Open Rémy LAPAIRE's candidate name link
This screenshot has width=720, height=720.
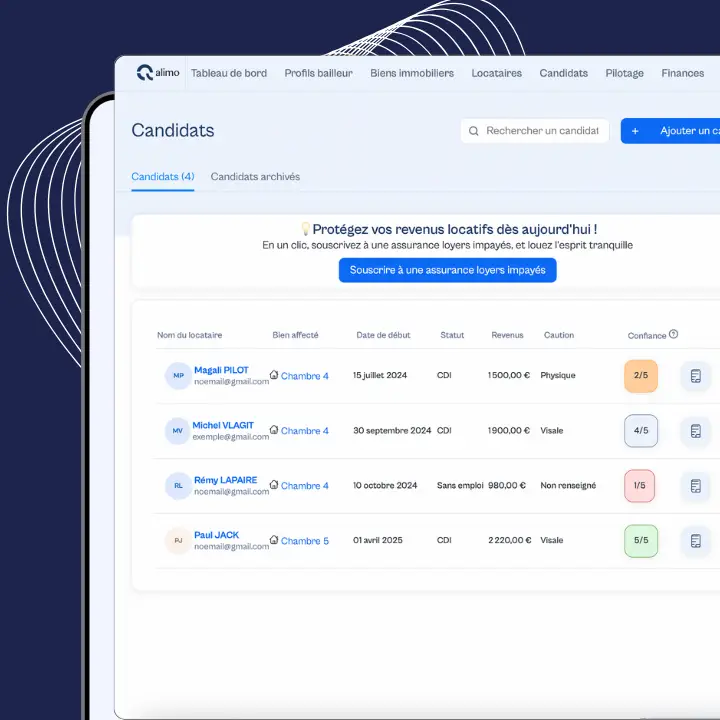pyautogui.click(x=225, y=480)
